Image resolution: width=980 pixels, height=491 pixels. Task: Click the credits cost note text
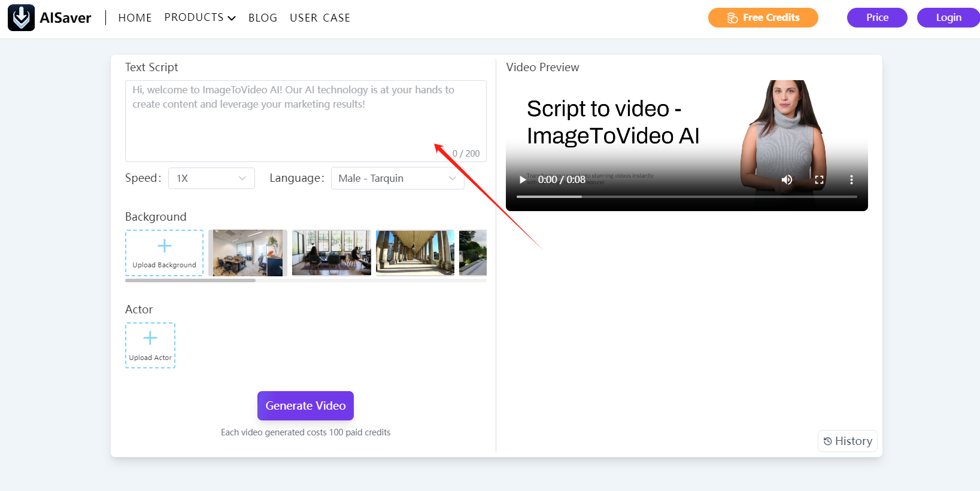(305, 432)
